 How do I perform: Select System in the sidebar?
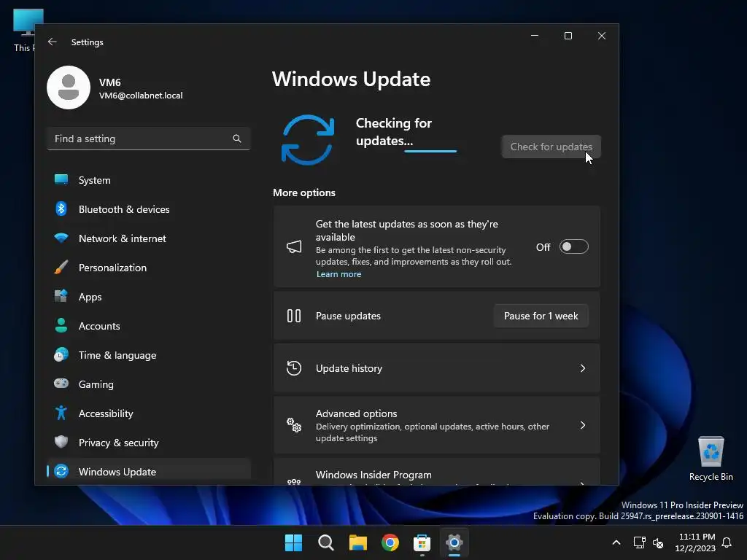(x=149, y=180)
